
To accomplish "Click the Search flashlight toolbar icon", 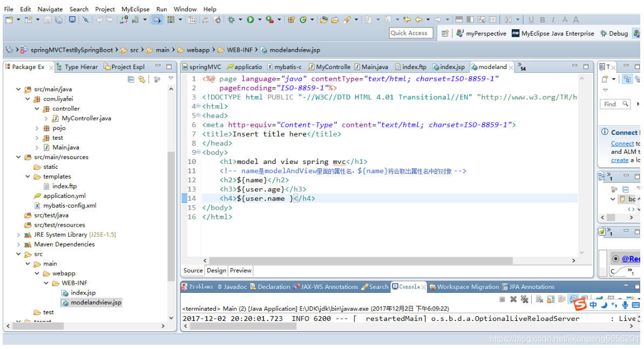I will [347, 20].
